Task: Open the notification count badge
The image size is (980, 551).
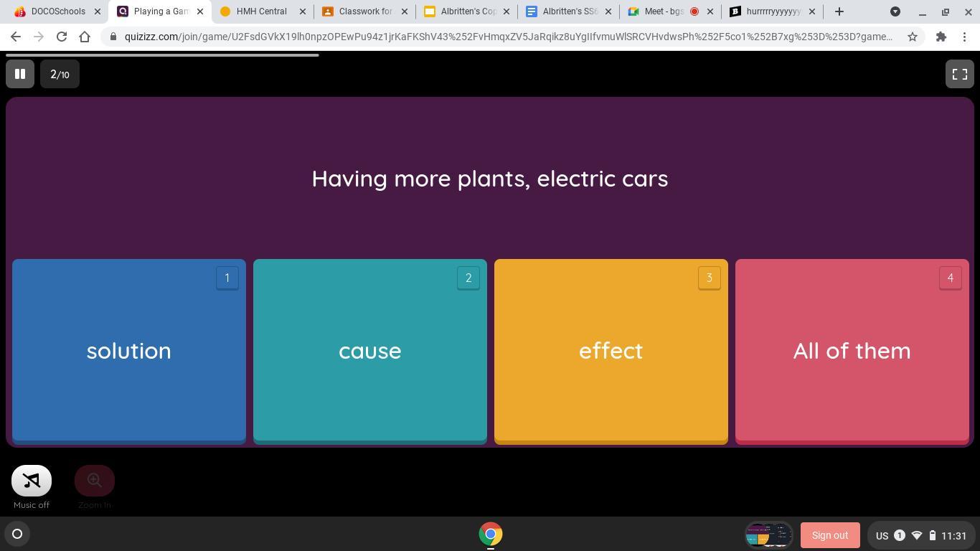Action: click(x=900, y=535)
